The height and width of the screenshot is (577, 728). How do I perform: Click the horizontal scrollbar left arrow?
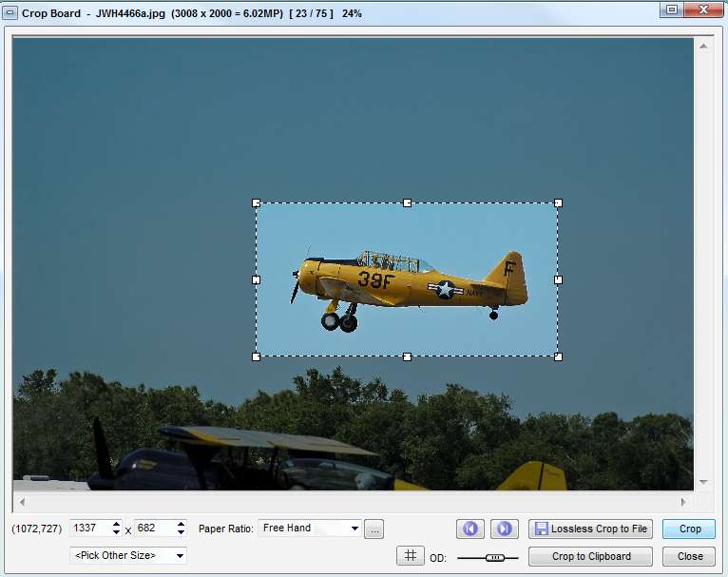coord(22,502)
